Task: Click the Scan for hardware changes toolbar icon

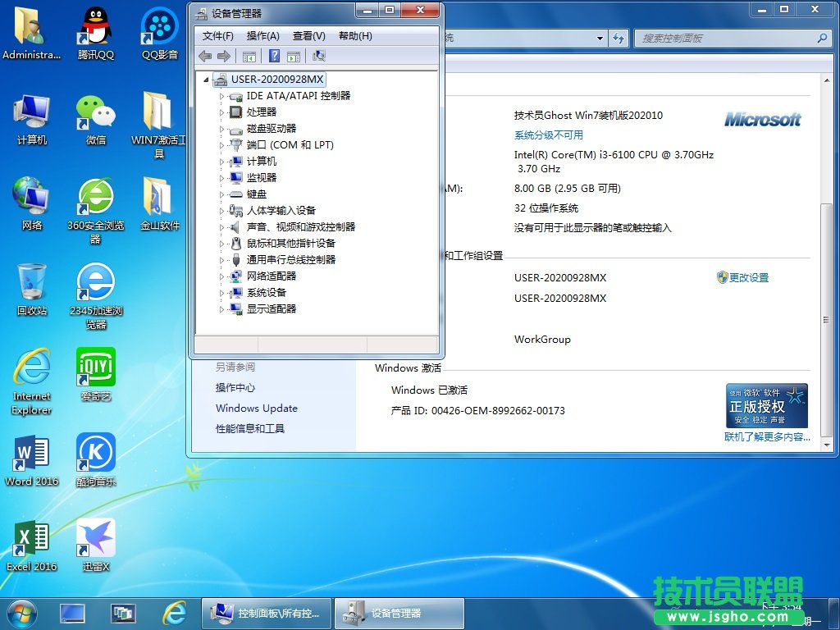Action: (x=318, y=56)
